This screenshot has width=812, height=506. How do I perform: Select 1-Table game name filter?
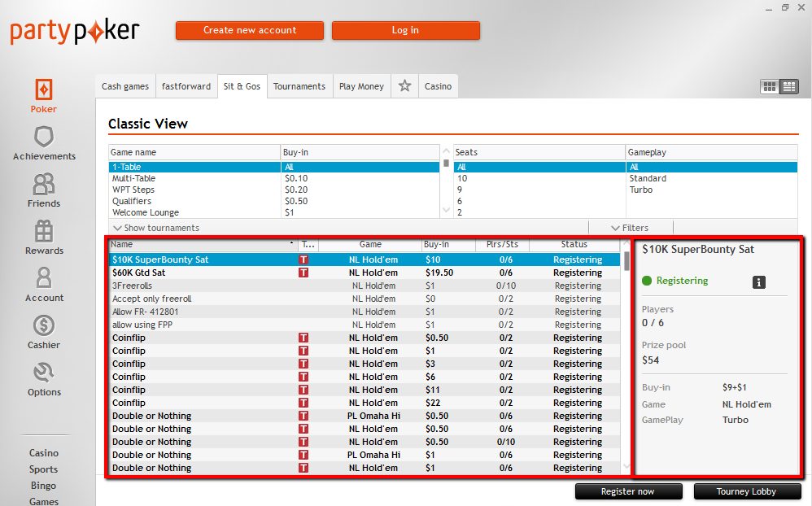pos(194,167)
